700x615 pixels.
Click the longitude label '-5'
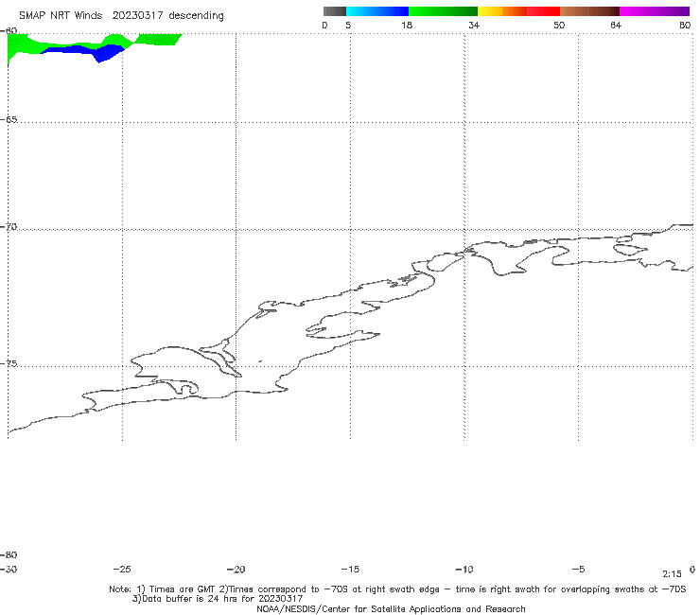pyautogui.click(x=578, y=569)
